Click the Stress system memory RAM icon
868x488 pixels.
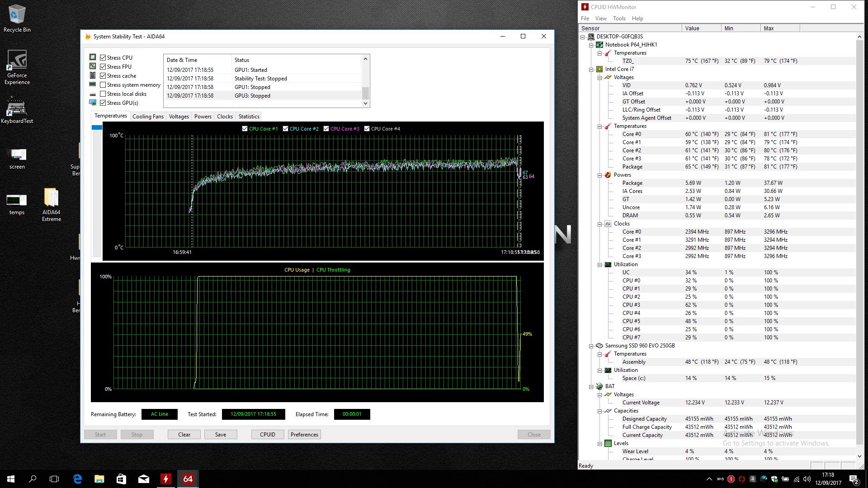(x=93, y=84)
